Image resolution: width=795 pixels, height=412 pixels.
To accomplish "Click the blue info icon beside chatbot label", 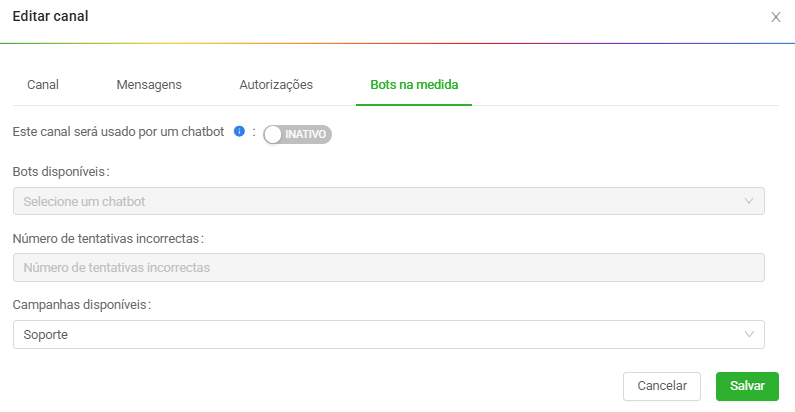I will (239, 132).
